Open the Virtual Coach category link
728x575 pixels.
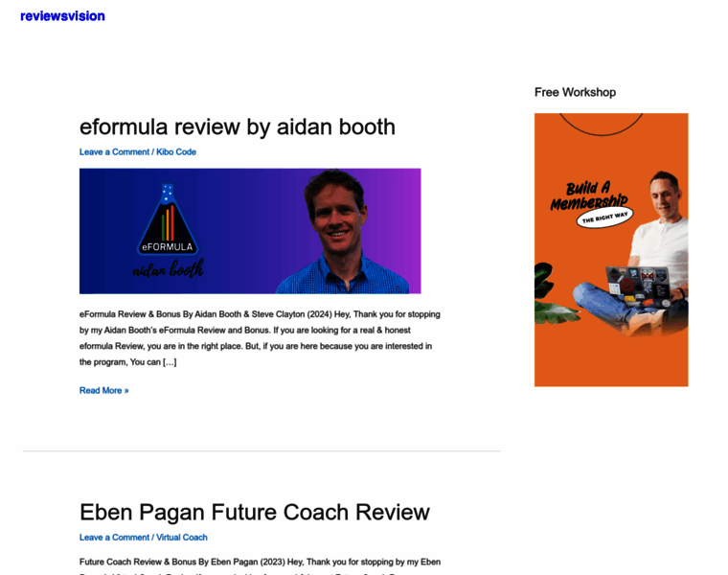(182, 538)
